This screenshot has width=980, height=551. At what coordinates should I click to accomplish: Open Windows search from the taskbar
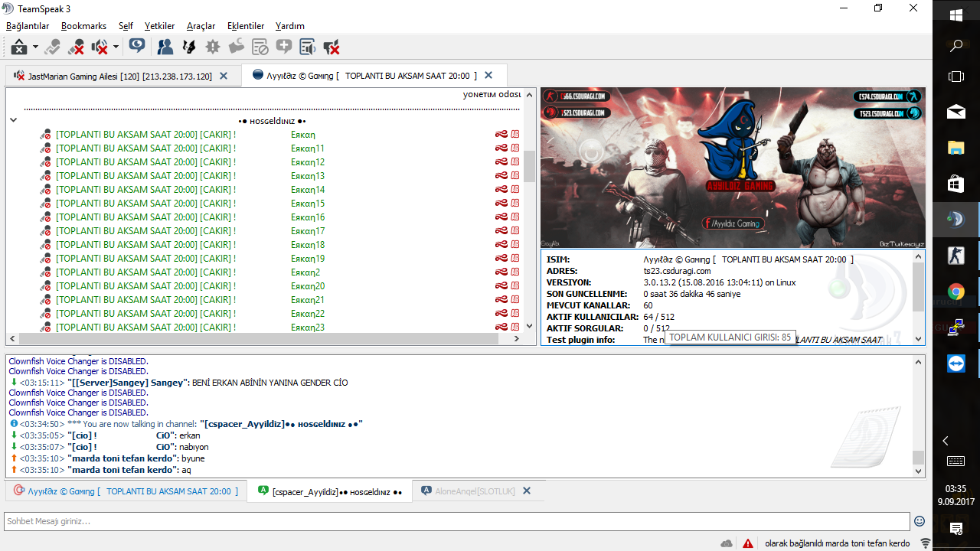[955, 46]
